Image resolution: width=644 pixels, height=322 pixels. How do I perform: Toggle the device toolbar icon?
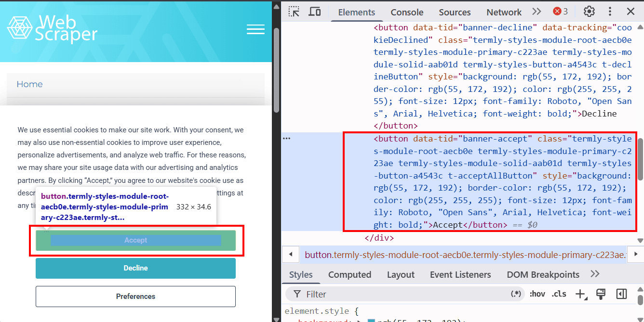315,12
